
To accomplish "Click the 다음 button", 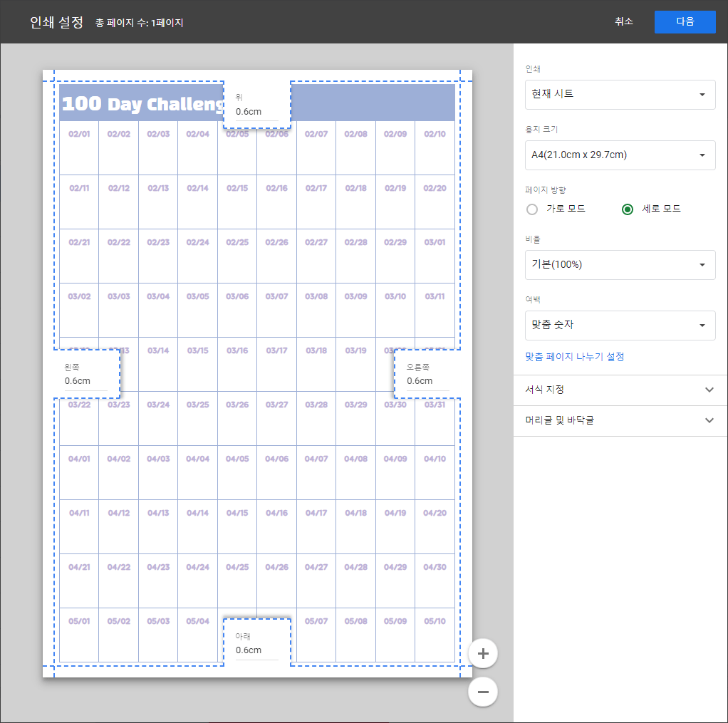I will click(685, 22).
